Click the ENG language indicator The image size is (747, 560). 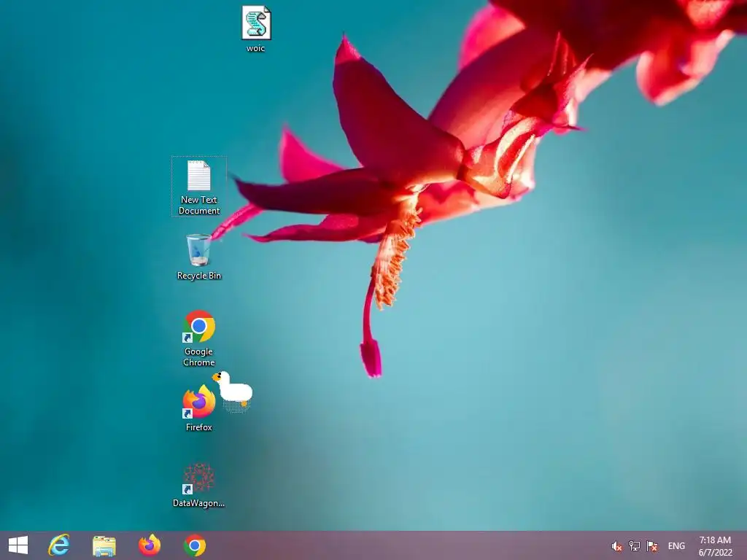(x=676, y=545)
